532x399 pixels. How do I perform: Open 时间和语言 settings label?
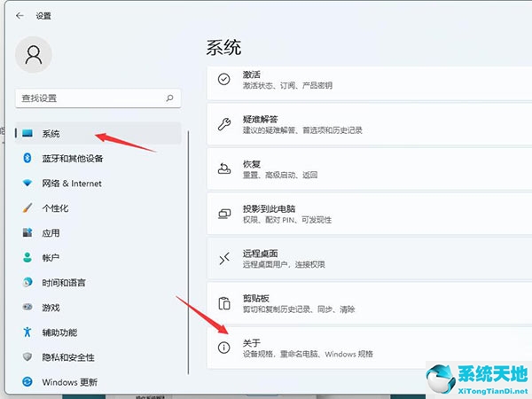(x=64, y=282)
